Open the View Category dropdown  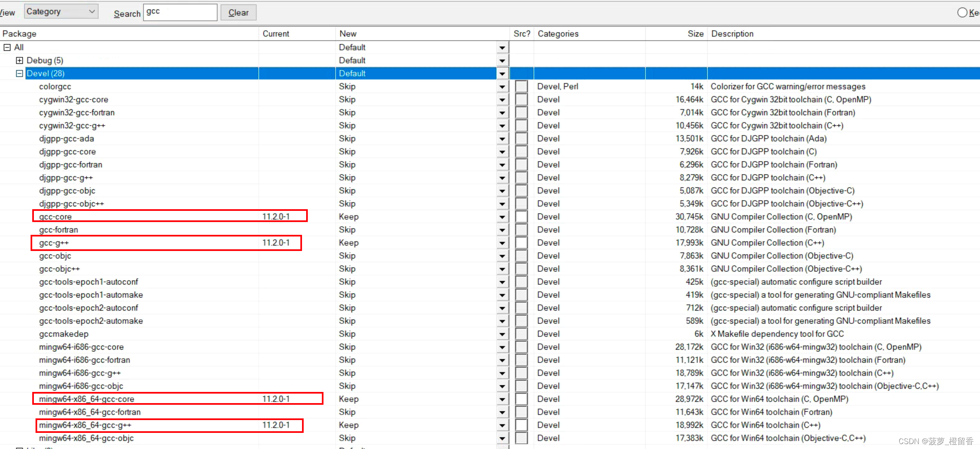[61, 12]
